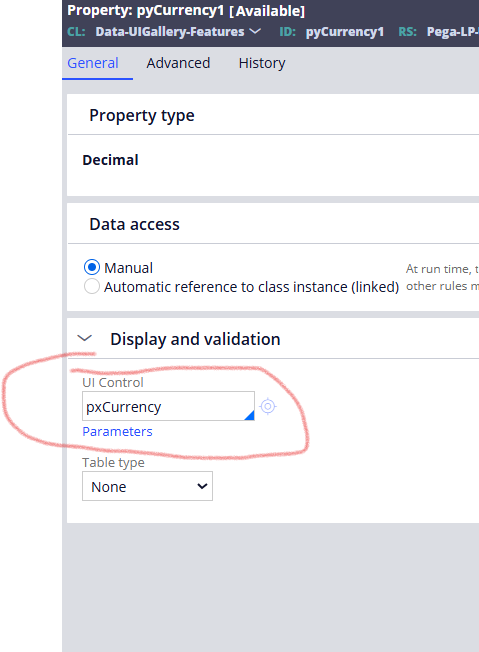Open the pxCurrency control rule via crosshair icon

pos(268,406)
